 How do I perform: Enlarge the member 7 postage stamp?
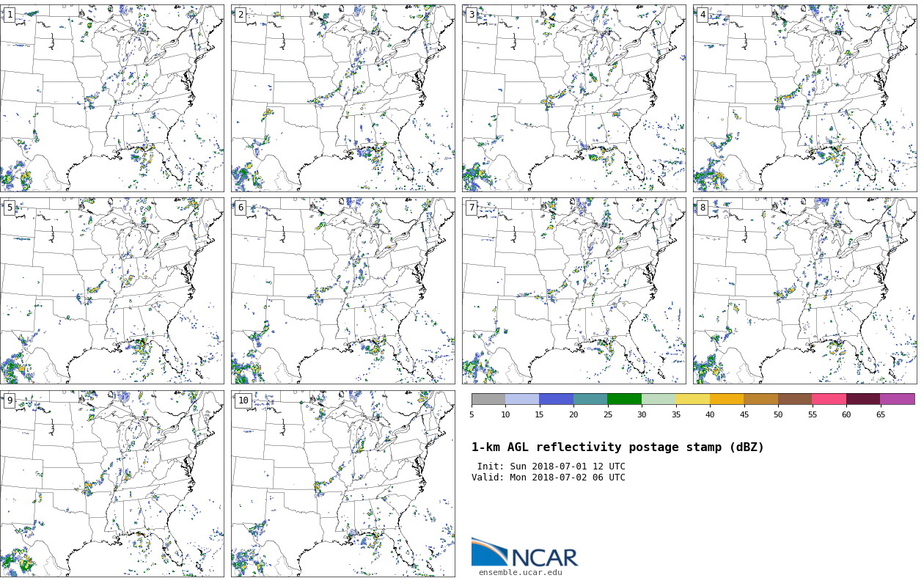573,290
